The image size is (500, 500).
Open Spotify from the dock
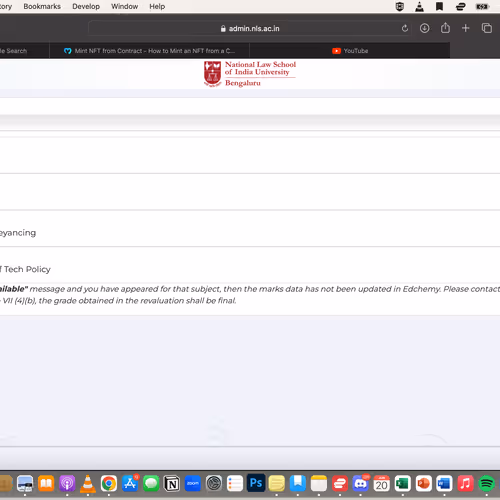[x=486, y=483]
